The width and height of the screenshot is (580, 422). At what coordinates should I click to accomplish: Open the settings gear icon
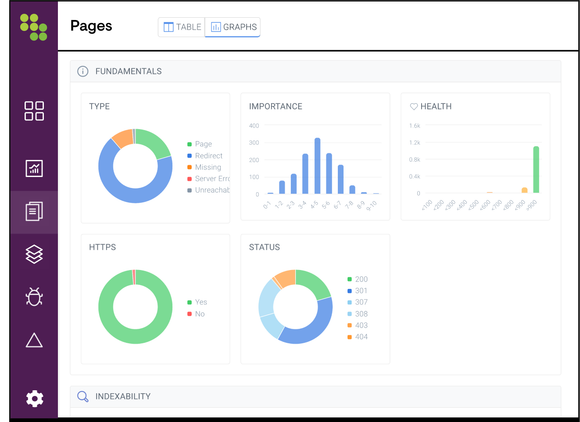(x=34, y=398)
